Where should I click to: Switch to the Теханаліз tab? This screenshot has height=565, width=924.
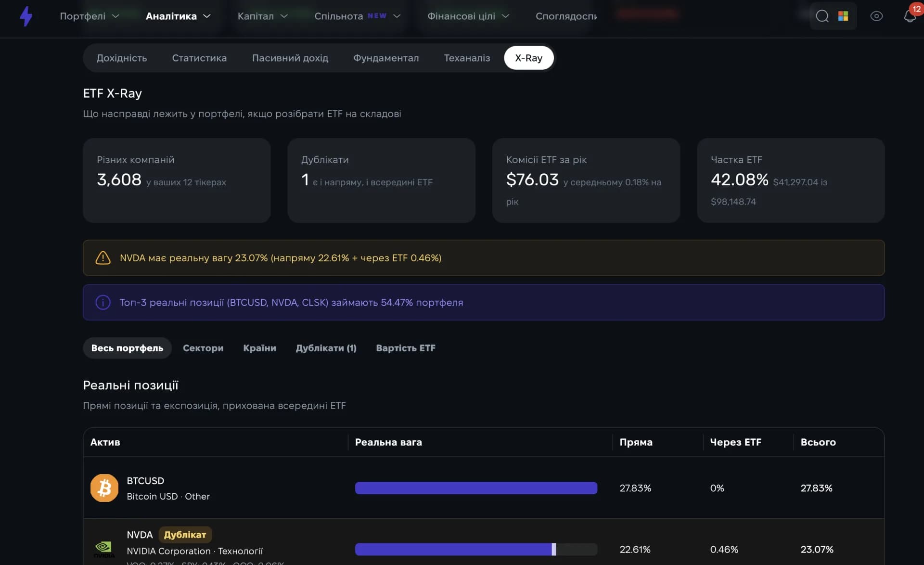coord(467,58)
